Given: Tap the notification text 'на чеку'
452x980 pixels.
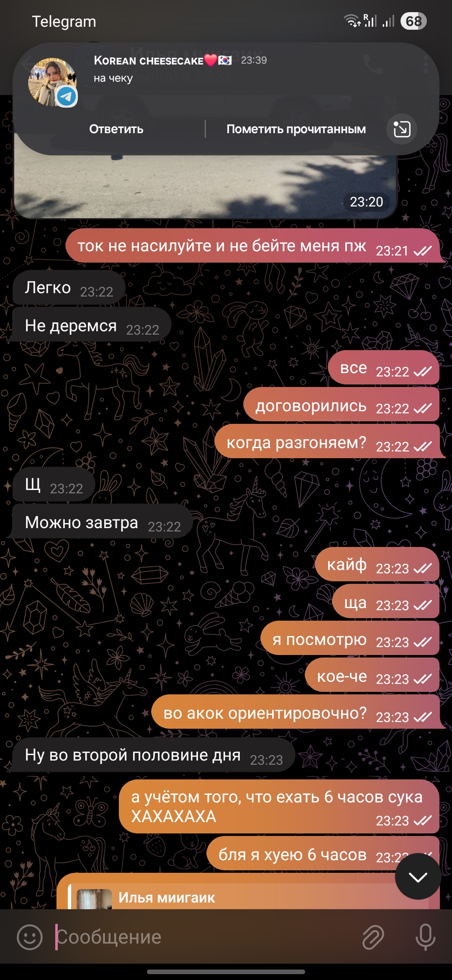Looking at the screenshot, I should click(113, 78).
